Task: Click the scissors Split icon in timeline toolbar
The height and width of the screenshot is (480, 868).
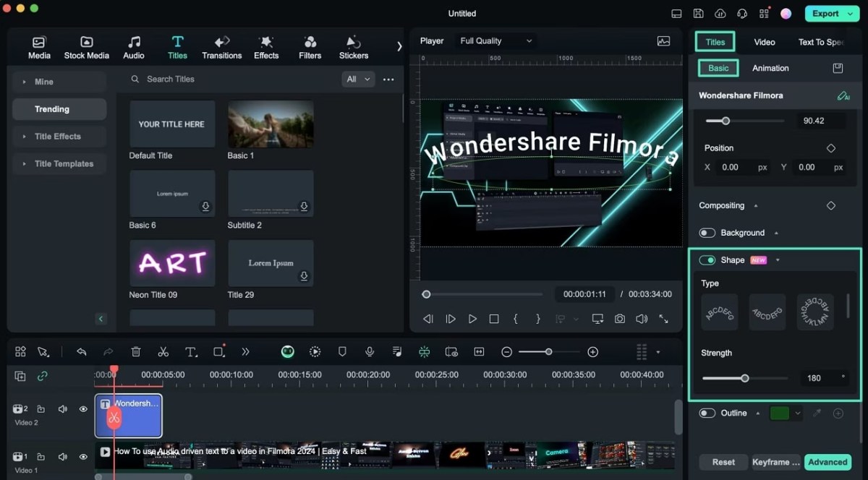Action: (x=163, y=352)
